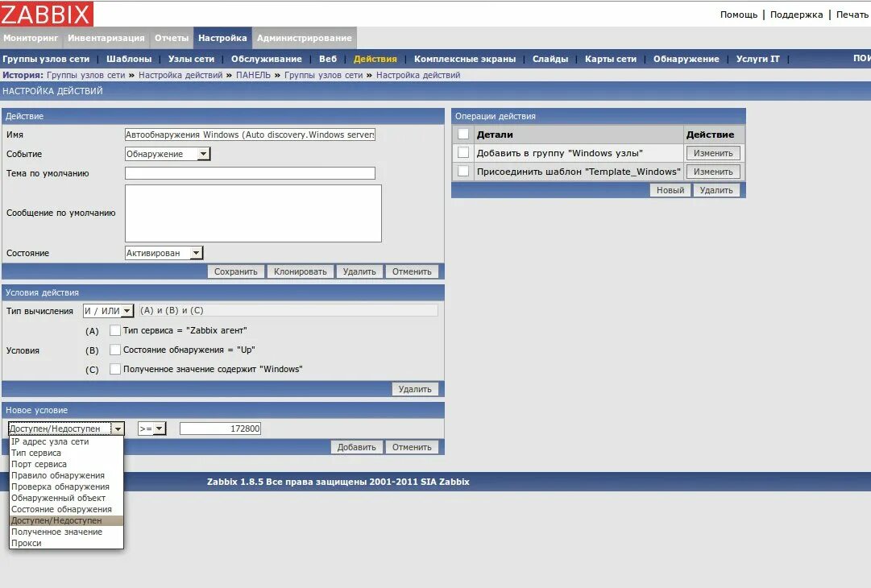Click the Тема по умолчанию field
The width and height of the screenshot is (871, 588).
(x=250, y=173)
